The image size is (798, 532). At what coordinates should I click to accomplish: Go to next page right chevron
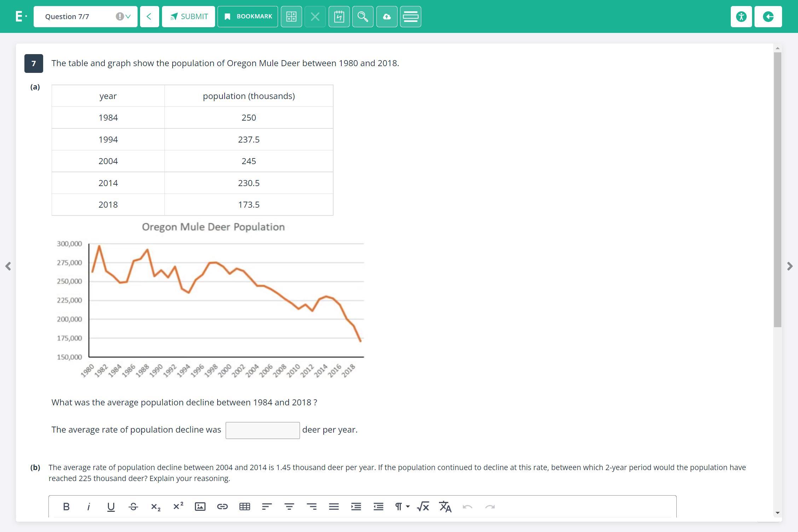pos(790,266)
